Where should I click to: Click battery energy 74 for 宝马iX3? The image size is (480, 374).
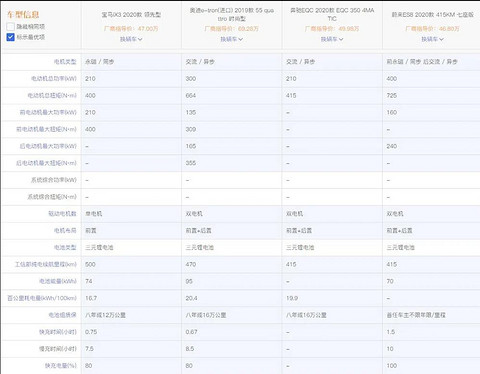coord(89,281)
